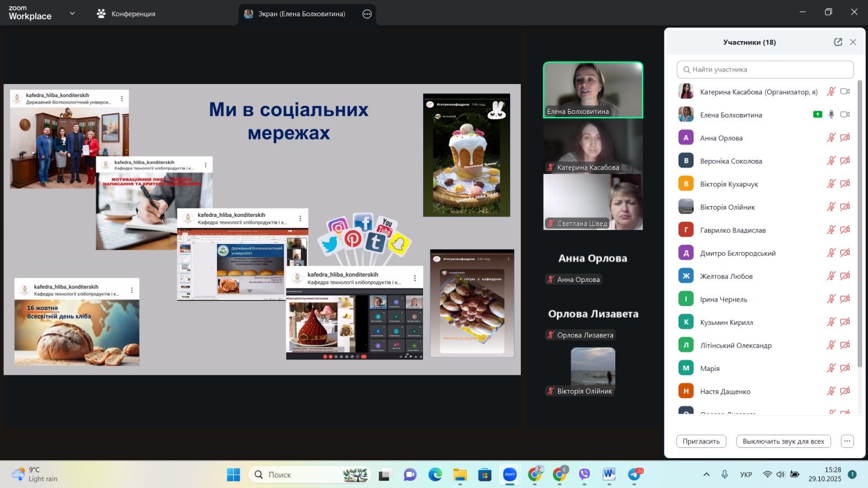Show hidden system tray icons

pos(706,474)
